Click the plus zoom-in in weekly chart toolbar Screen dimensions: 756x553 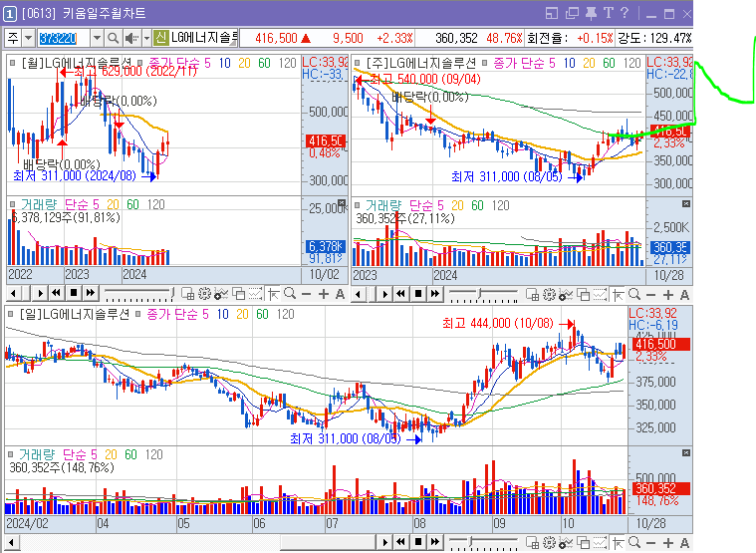click(x=667, y=295)
